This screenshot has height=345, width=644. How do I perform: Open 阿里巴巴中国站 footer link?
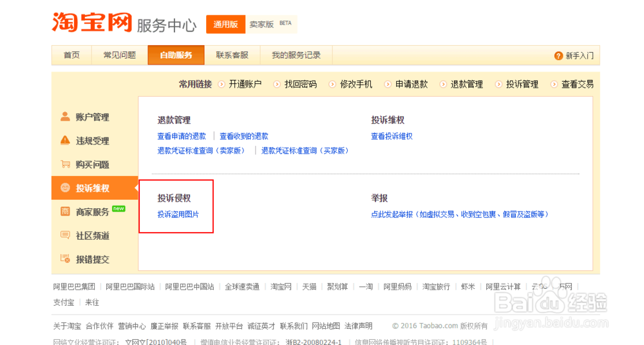pyautogui.click(x=190, y=286)
